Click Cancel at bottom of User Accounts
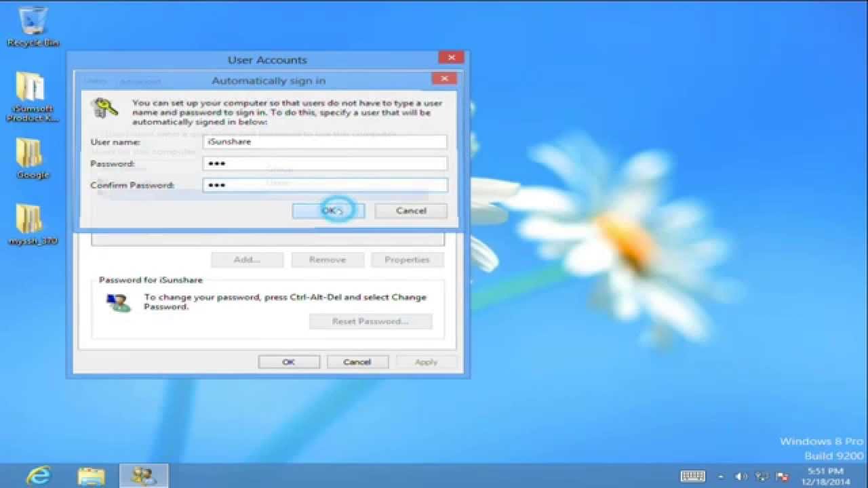Screen dimensions: 868x488 point(357,362)
